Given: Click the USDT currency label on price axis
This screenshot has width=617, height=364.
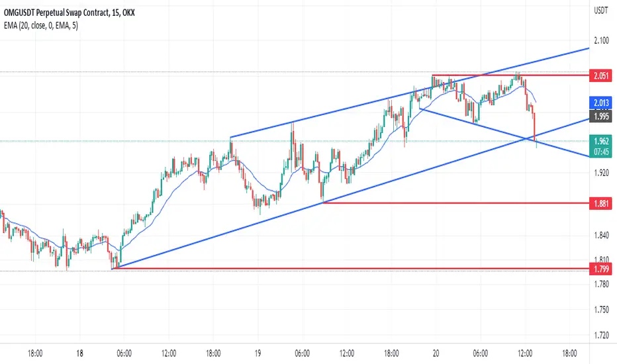Looking at the screenshot, I should coord(600,11).
